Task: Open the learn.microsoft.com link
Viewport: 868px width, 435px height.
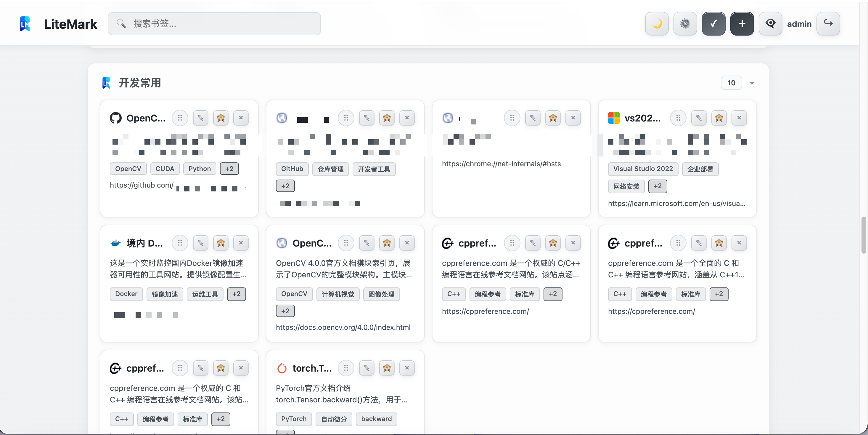Action: pyautogui.click(x=677, y=204)
